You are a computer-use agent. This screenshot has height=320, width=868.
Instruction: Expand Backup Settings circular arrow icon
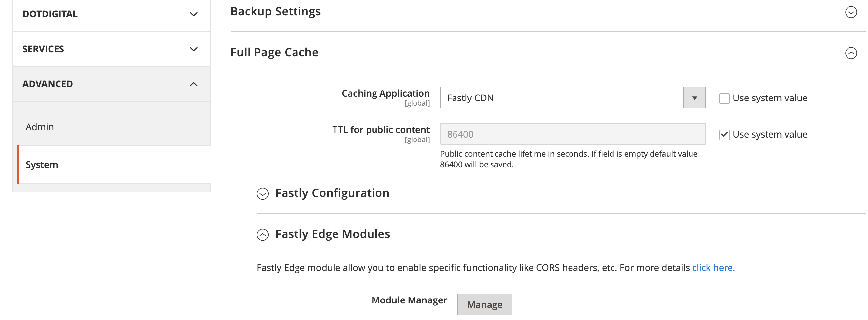851,12
